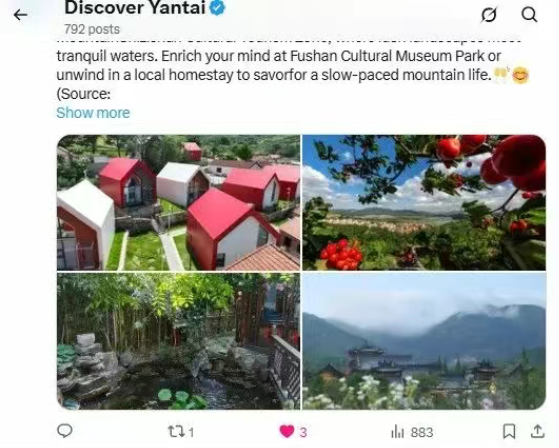Viewport: 559px width, 448px height.
Task: Toggle the bookmark icon for this post
Action: [509, 431]
